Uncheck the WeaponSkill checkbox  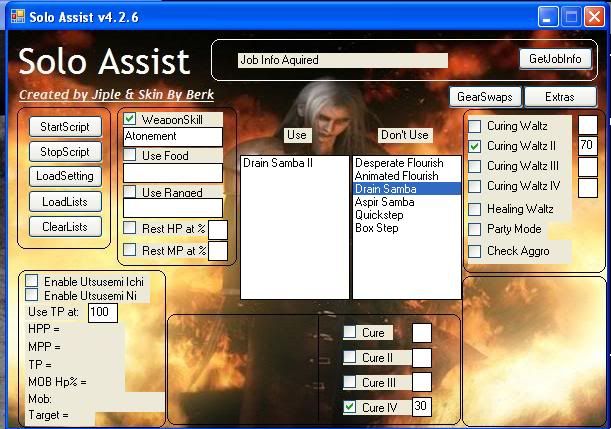tap(130, 119)
